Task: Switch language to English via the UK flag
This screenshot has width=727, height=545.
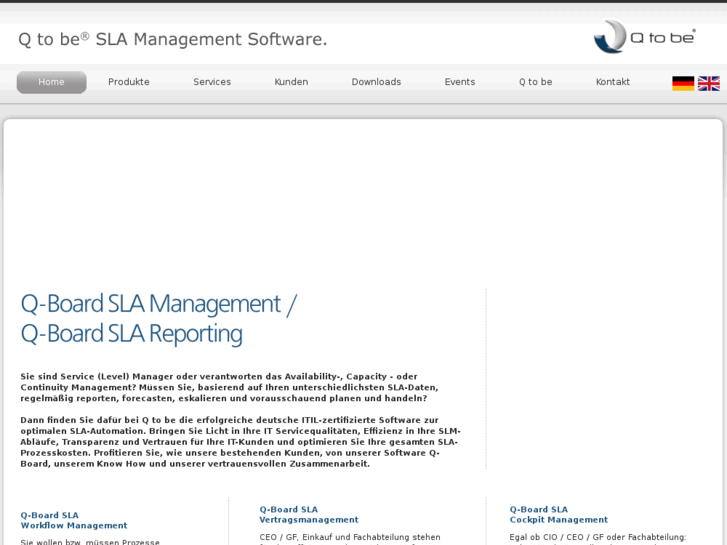Action: pos(708,83)
